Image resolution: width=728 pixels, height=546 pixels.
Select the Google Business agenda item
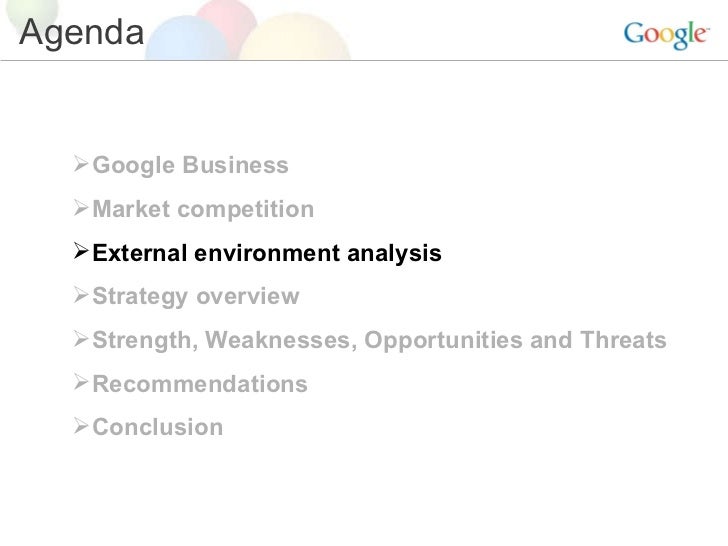point(190,166)
